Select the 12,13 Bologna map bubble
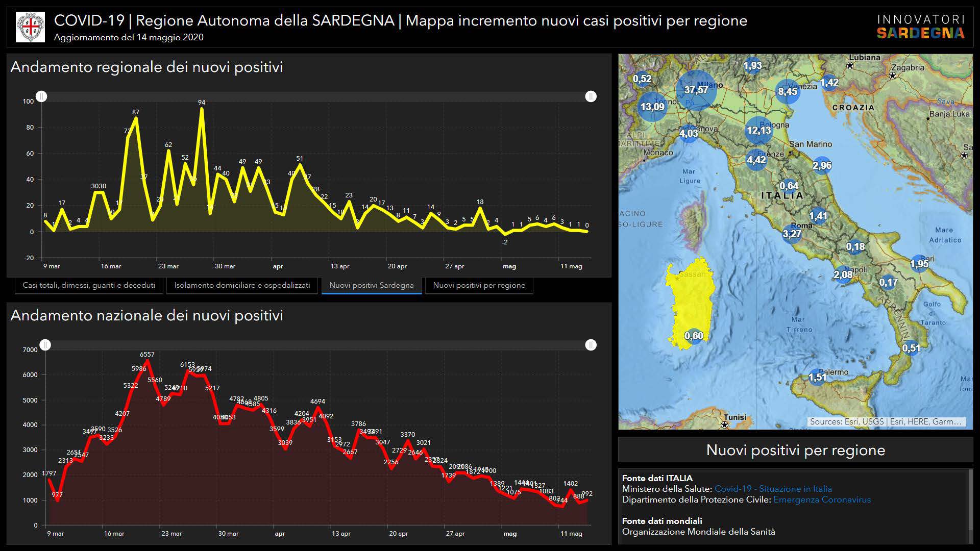980x551 pixels. [758, 130]
